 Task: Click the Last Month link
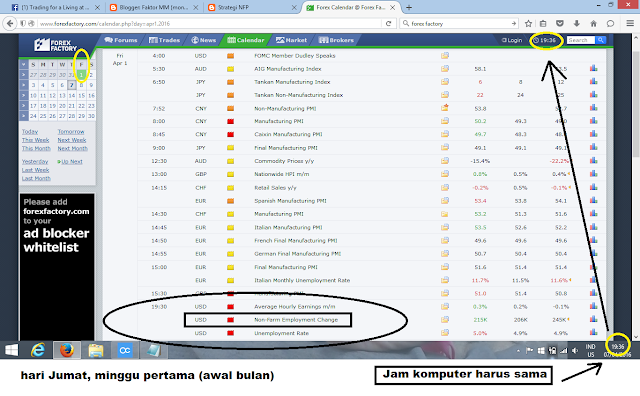pyautogui.click(x=36, y=178)
